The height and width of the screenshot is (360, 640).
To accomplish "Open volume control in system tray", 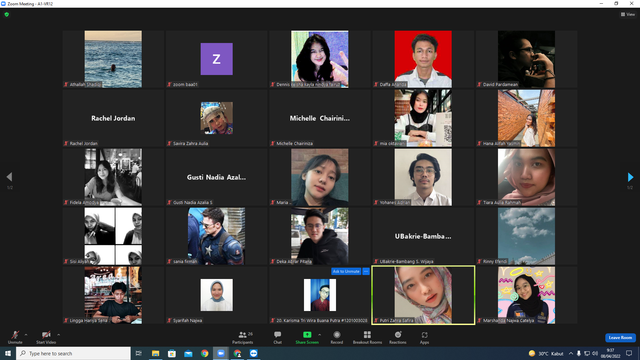I will click(x=595, y=353).
